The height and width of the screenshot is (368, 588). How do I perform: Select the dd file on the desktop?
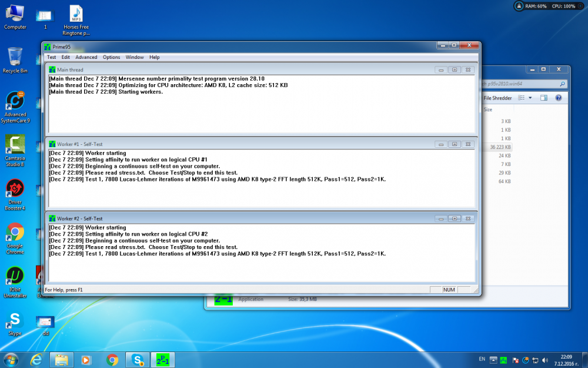point(45,325)
